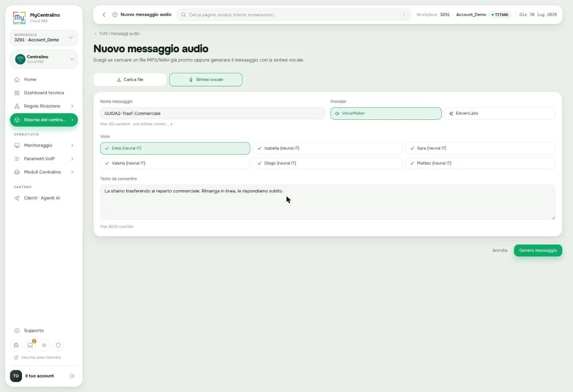The height and width of the screenshot is (392, 573).
Task: Select the Isabella (neural IT) voice
Action: point(328,148)
